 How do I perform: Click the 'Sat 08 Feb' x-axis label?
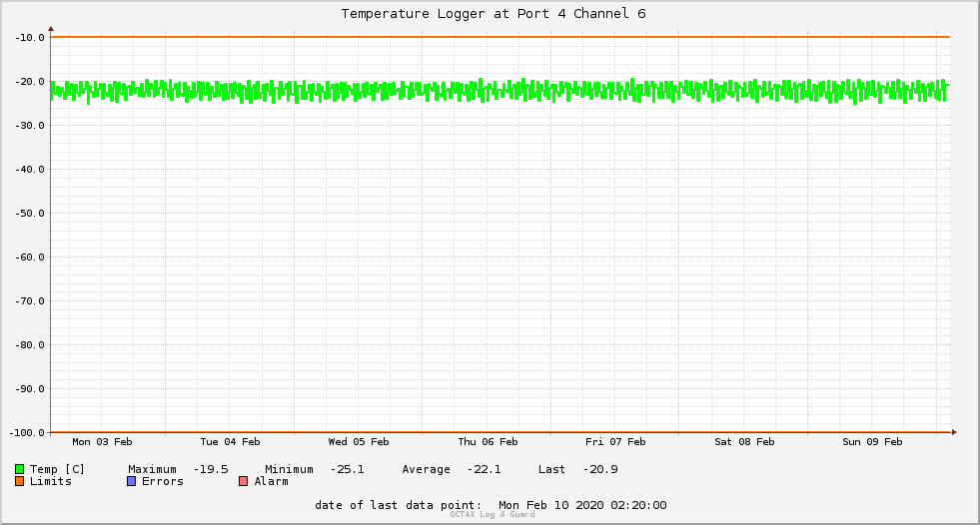pyautogui.click(x=744, y=442)
